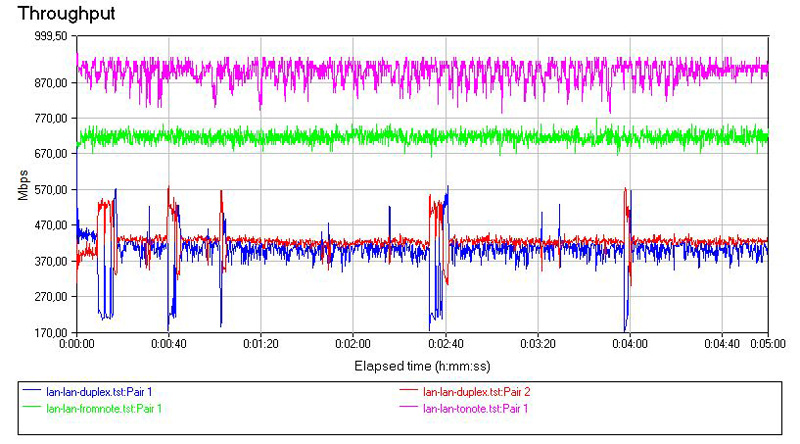This screenshot has height=444, width=800.
Task: Click the magenta line swatch in legend
Action: pos(410,408)
